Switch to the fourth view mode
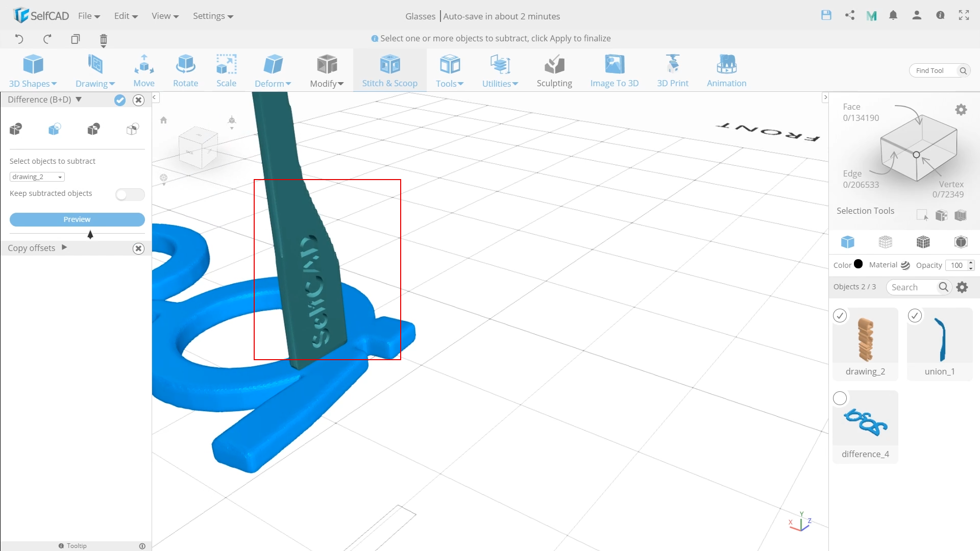This screenshot has height=551, width=980. [961, 242]
